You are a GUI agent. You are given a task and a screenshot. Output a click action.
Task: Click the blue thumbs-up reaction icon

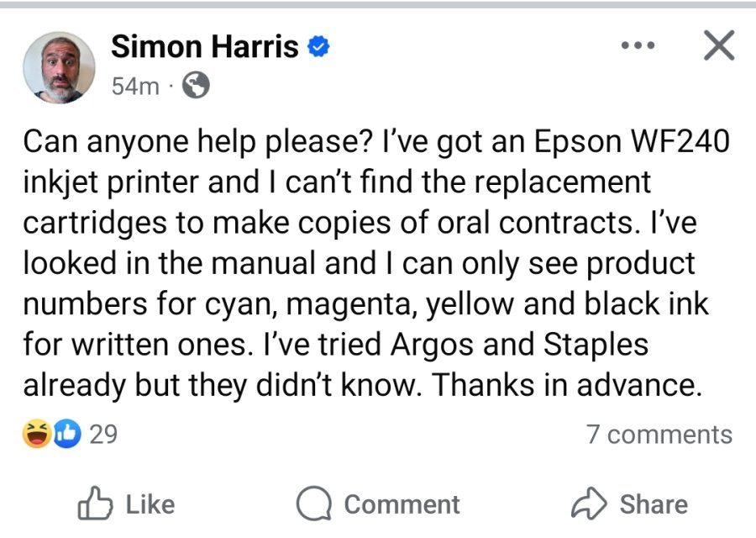click(67, 434)
